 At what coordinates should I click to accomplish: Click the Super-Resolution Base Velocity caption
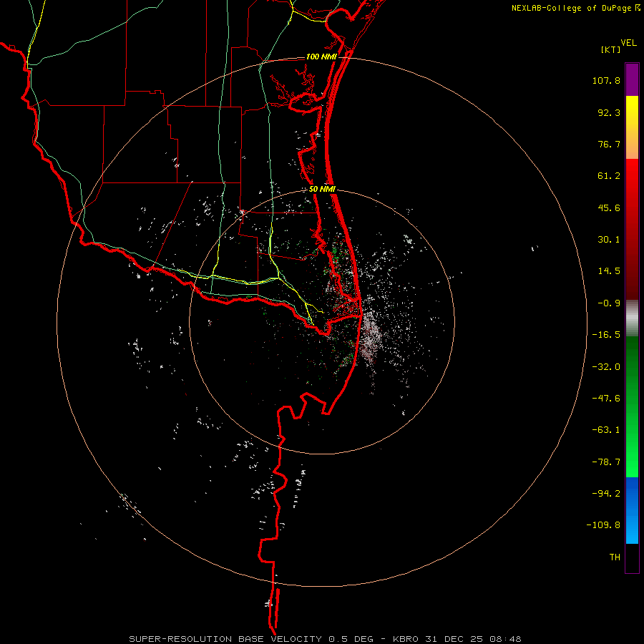[x=325, y=639]
